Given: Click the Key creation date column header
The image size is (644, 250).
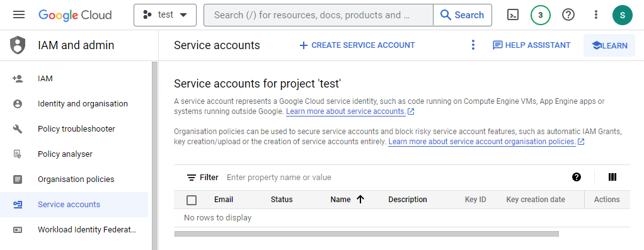Looking at the screenshot, I should [536, 200].
